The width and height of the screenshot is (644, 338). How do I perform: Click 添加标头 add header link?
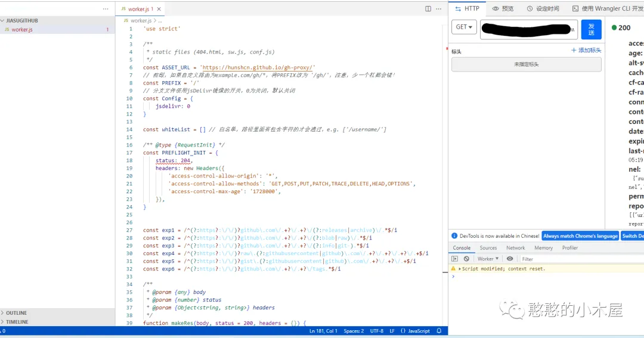[586, 51]
